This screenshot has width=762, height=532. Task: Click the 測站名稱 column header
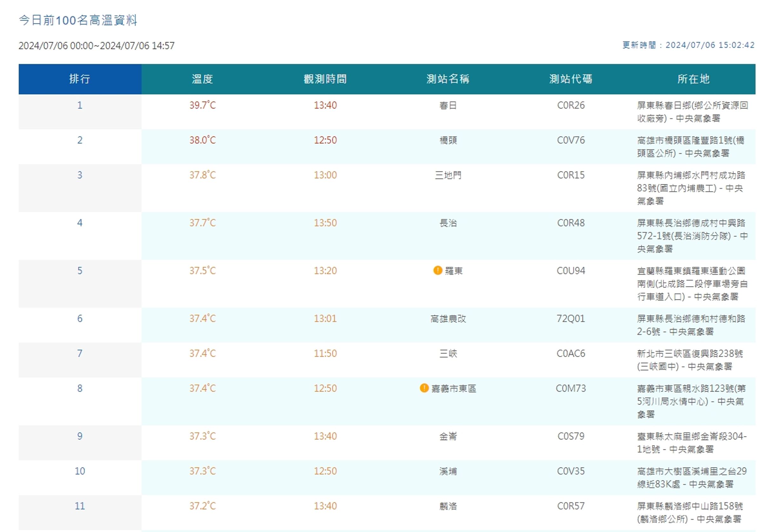pyautogui.click(x=448, y=79)
